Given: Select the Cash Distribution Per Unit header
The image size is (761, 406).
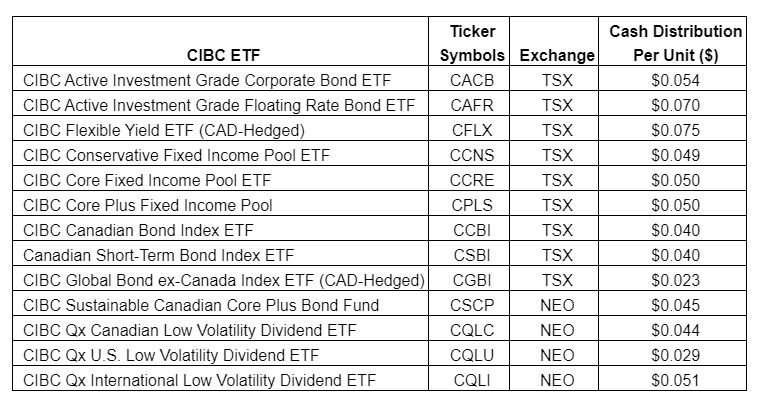Looking at the screenshot, I should point(675,43).
